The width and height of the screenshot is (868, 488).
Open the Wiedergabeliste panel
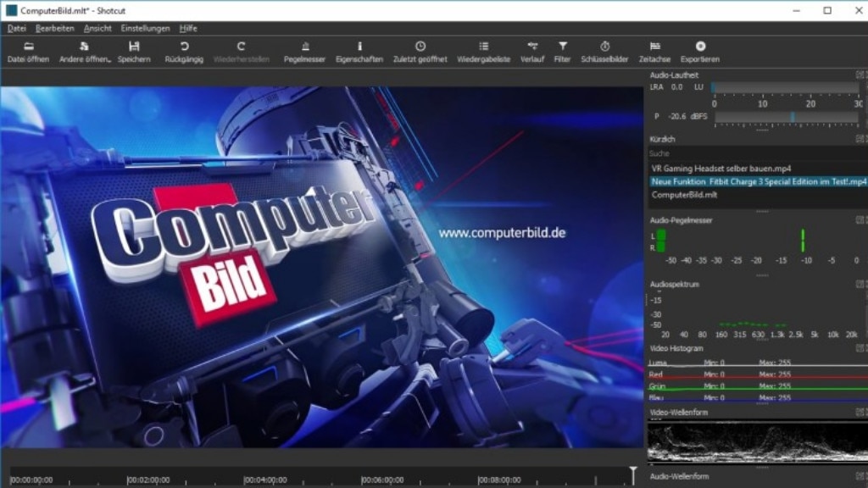pos(484,52)
